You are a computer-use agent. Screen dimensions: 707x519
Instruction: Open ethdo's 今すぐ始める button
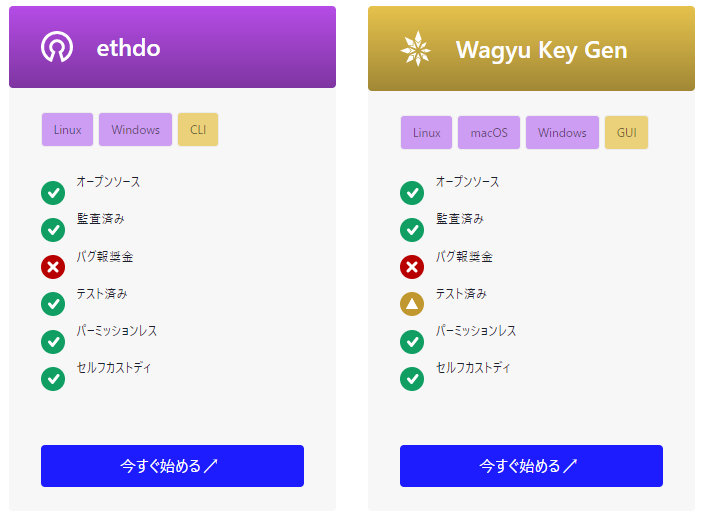click(172, 466)
